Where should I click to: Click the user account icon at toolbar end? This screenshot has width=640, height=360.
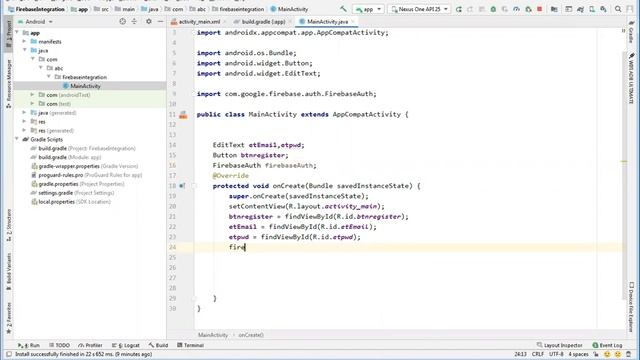point(630,9)
